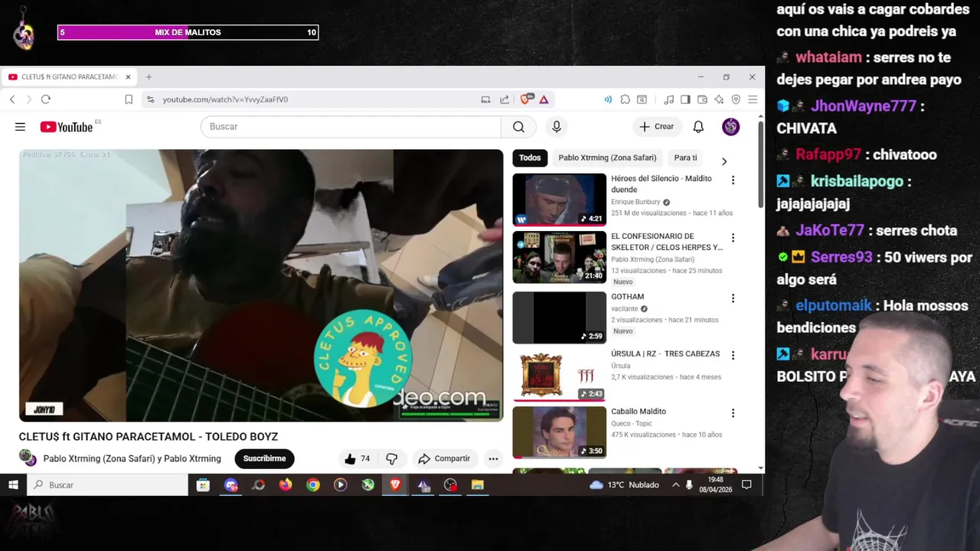
Task: Start voice search with microphone icon
Action: coord(557,127)
